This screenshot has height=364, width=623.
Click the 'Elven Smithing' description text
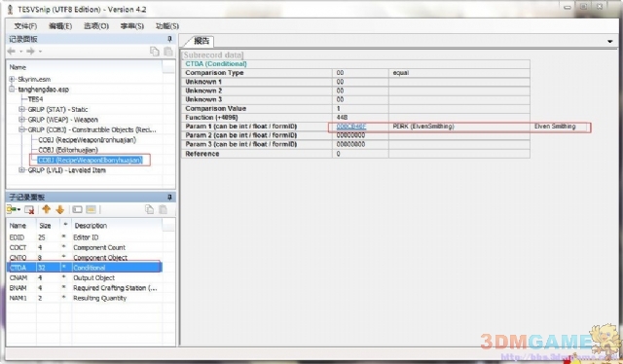click(555, 127)
